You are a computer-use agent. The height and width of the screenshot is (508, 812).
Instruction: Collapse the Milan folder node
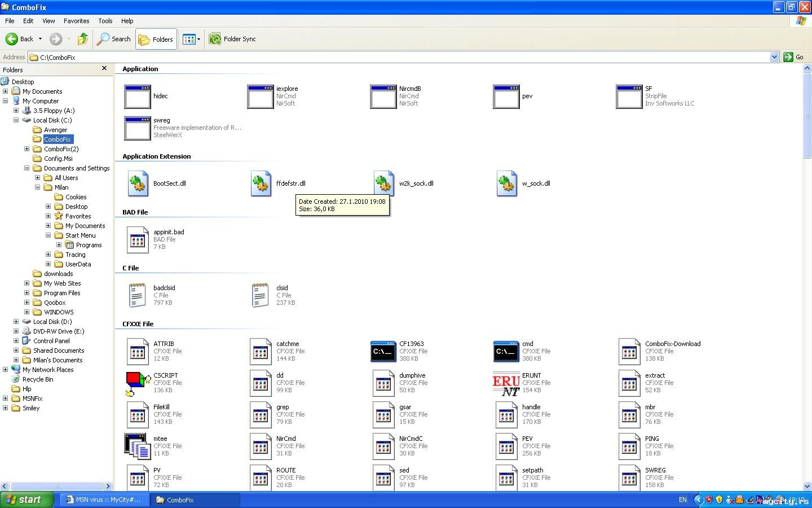[37, 187]
